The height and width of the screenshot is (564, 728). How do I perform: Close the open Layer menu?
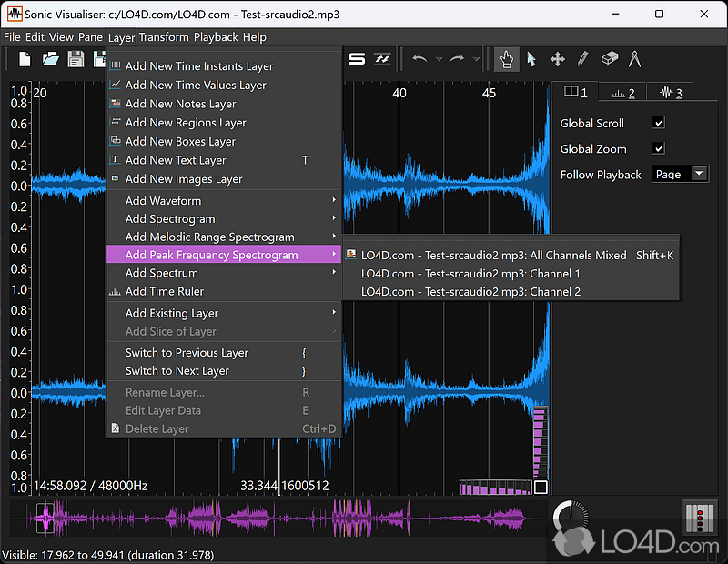(x=121, y=37)
